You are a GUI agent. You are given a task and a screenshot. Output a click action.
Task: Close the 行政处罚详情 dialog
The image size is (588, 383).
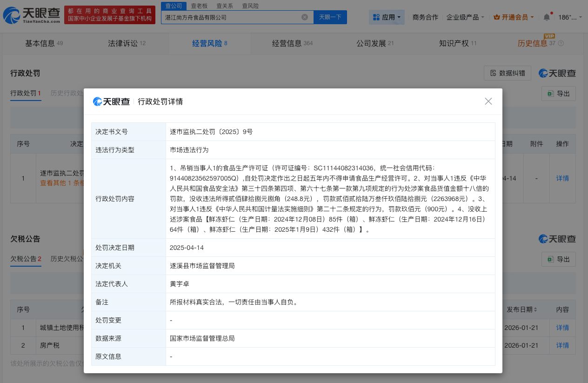coord(488,101)
